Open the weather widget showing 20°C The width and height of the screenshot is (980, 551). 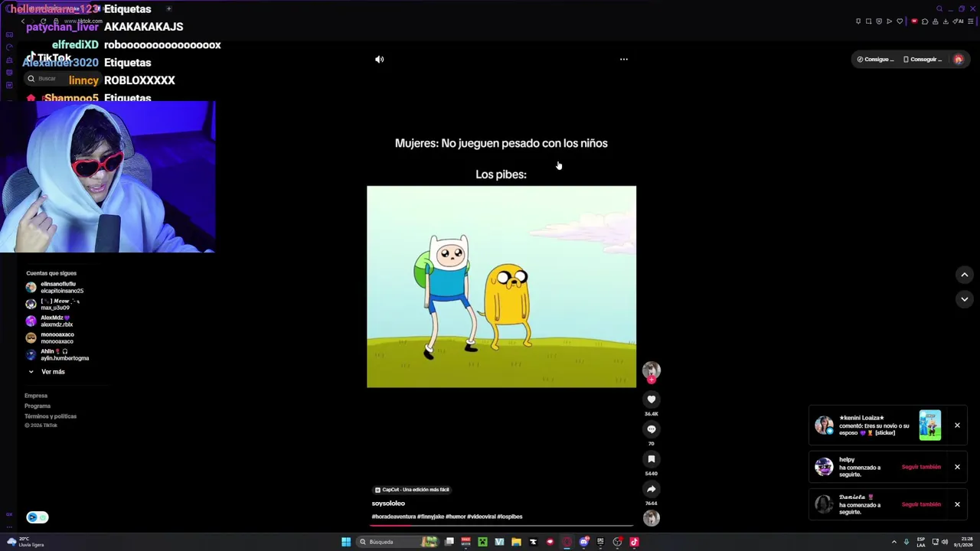(25, 542)
